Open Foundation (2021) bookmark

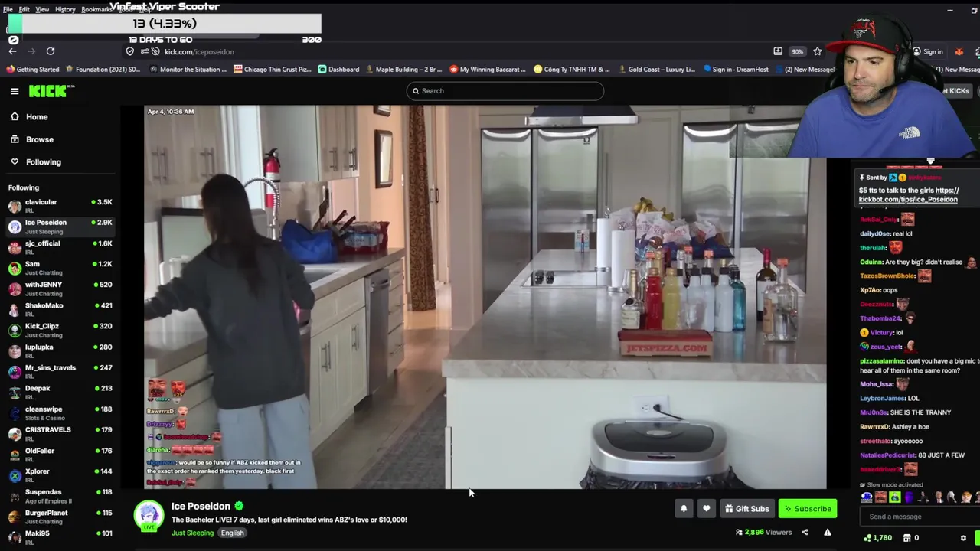[x=103, y=70]
